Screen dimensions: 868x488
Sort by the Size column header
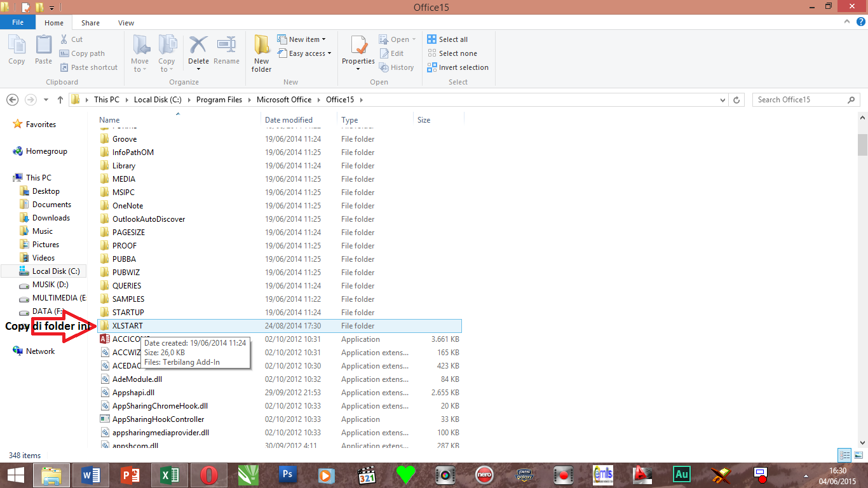pos(438,119)
